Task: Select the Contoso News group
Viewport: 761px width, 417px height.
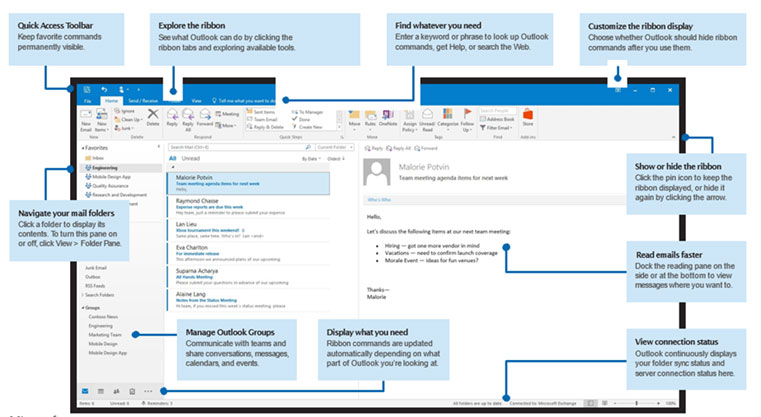Action: click(103, 317)
